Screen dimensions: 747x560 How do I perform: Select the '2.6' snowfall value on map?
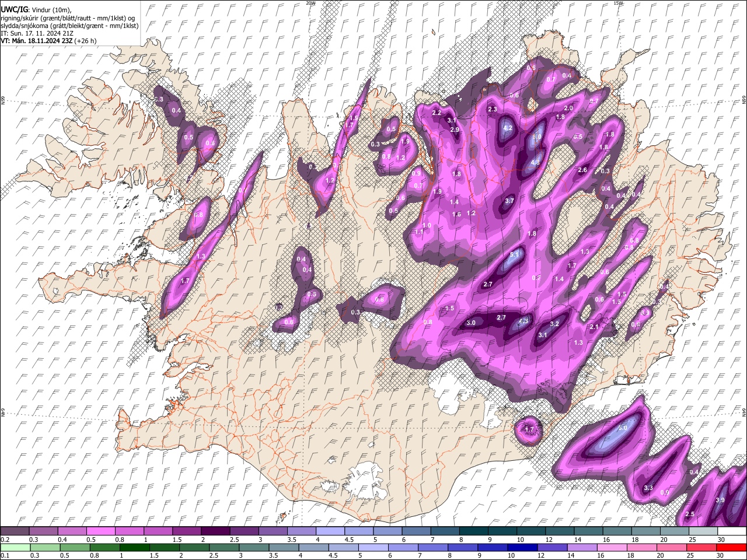[582, 170]
